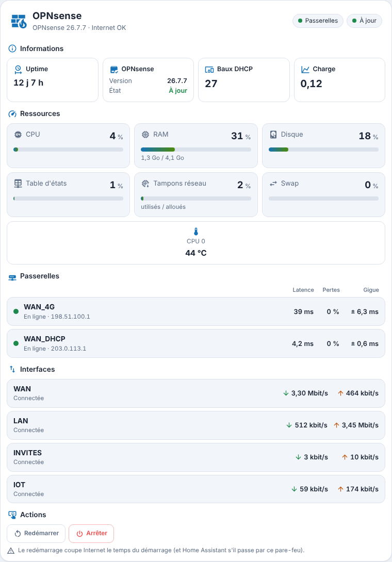
Task: Click the Baux DHCP devices icon
Action: (x=209, y=69)
